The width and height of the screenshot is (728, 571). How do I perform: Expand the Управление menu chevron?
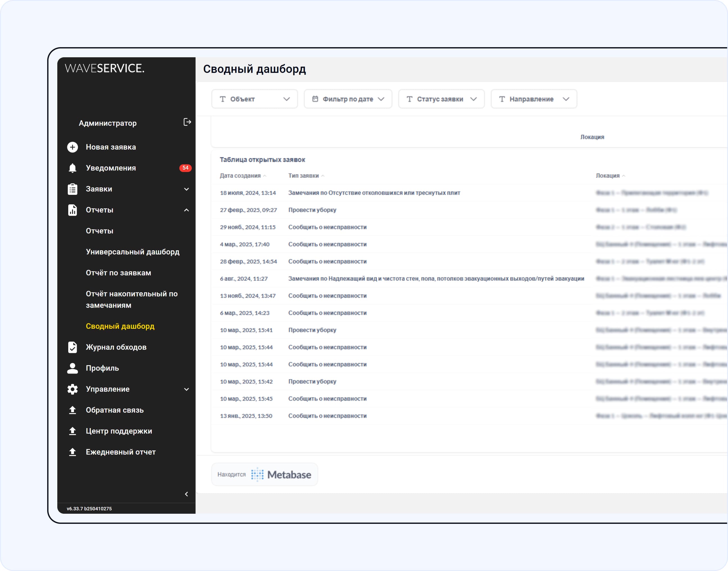[186, 389]
